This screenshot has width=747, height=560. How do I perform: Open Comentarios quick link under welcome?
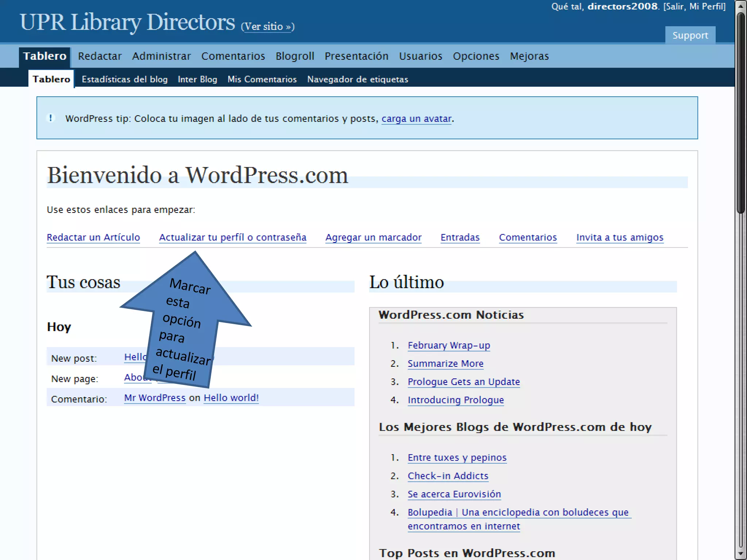pyautogui.click(x=528, y=237)
